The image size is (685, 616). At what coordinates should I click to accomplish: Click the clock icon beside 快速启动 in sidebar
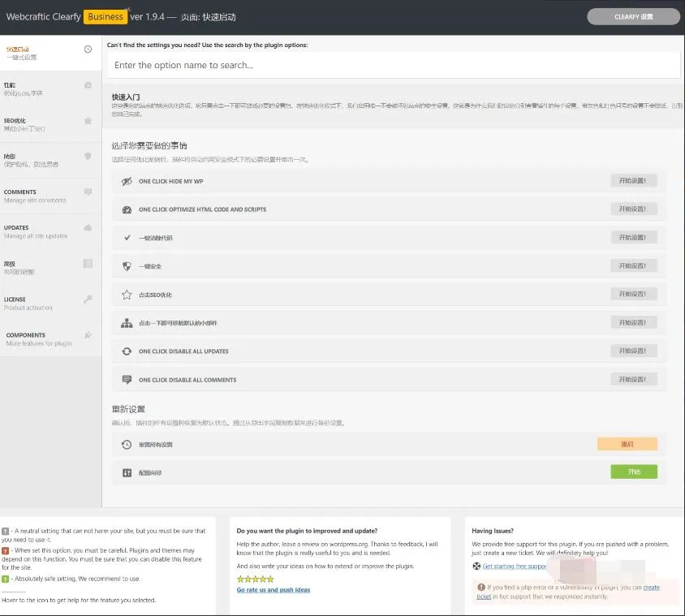point(88,49)
